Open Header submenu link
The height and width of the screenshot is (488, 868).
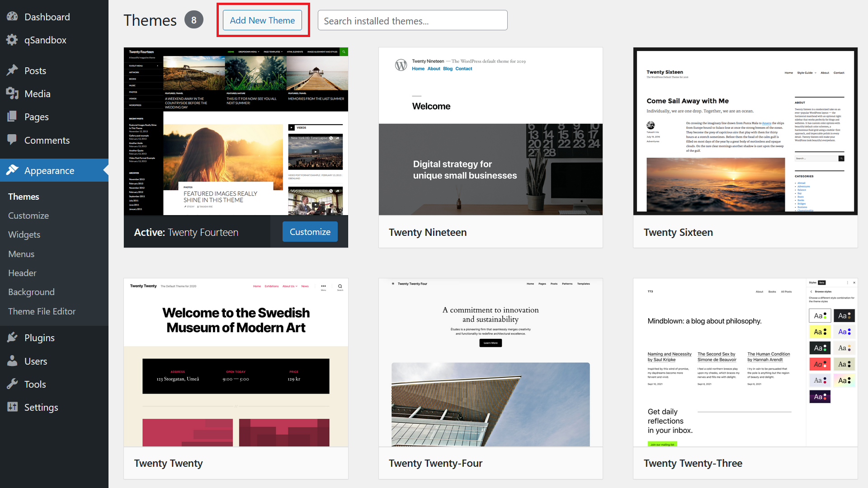point(22,273)
